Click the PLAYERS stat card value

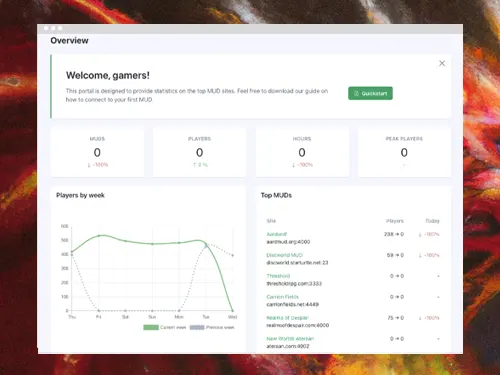click(x=199, y=153)
